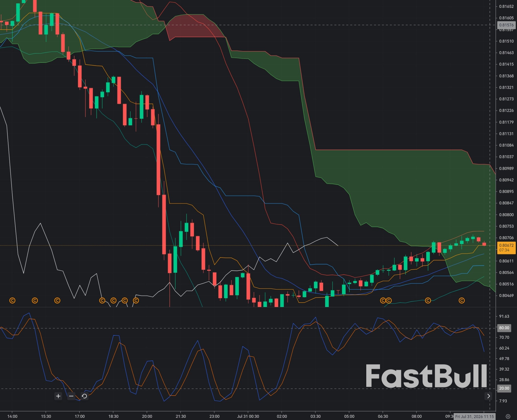Click the 7.93 oscillator axis label
Viewport: 517px width, 420px height.
[503, 401]
